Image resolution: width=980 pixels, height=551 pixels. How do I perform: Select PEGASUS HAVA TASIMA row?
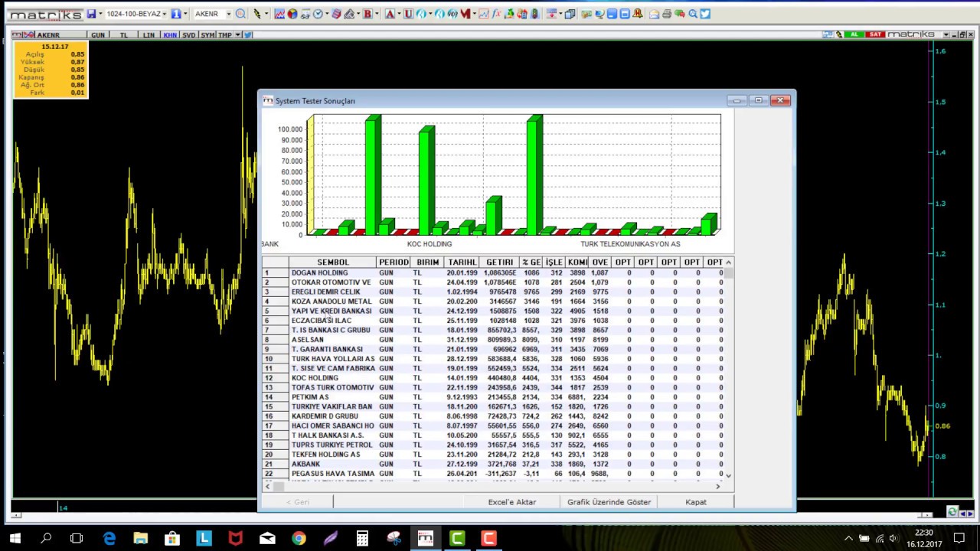click(492, 474)
